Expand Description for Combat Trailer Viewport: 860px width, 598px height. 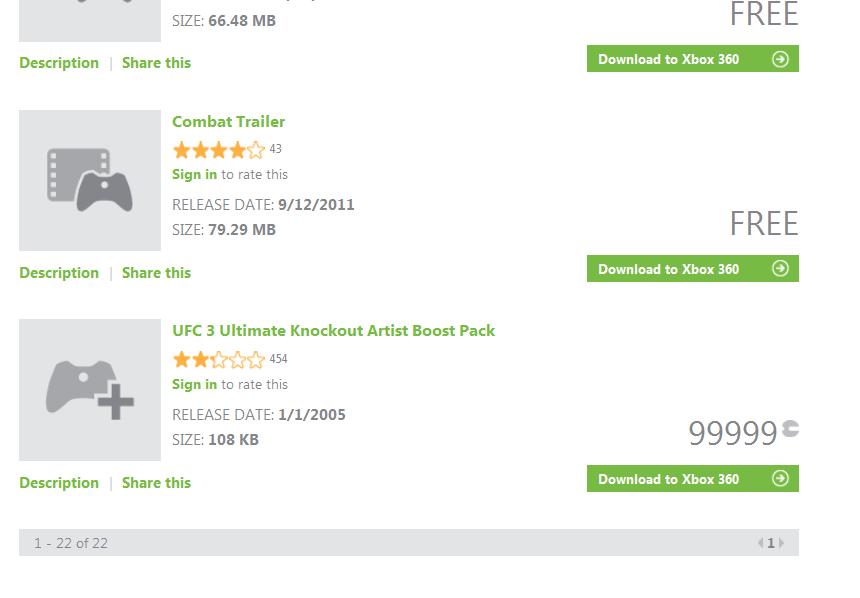coord(59,273)
